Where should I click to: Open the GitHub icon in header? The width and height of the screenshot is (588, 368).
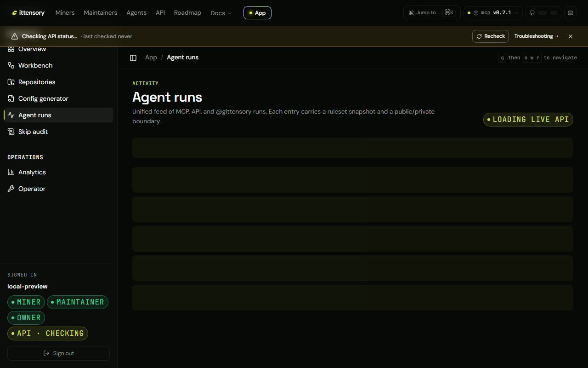pos(532,13)
